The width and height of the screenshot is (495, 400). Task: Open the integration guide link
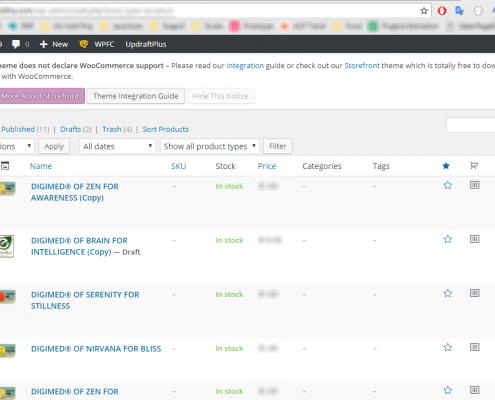245,66
